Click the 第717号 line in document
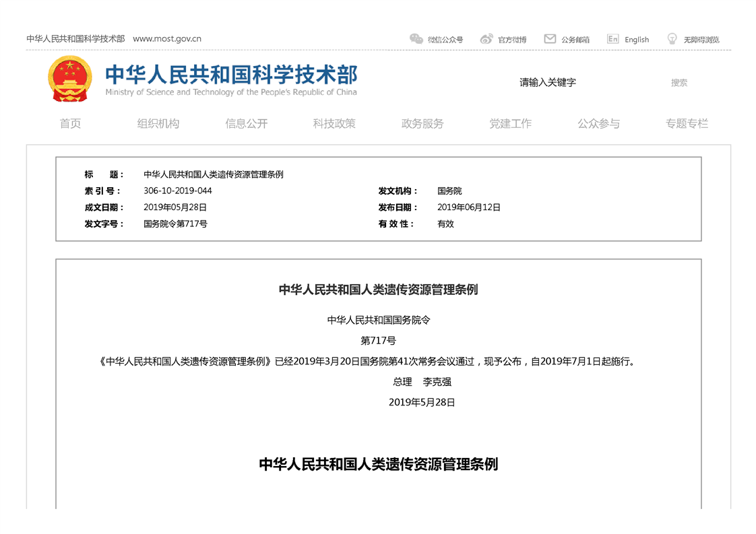 click(x=379, y=341)
